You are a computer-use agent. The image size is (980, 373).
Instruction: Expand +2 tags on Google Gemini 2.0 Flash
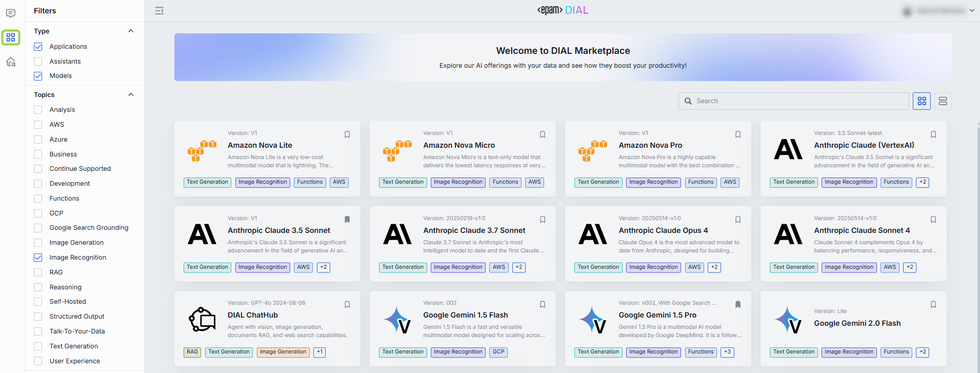(x=923, y=352)
